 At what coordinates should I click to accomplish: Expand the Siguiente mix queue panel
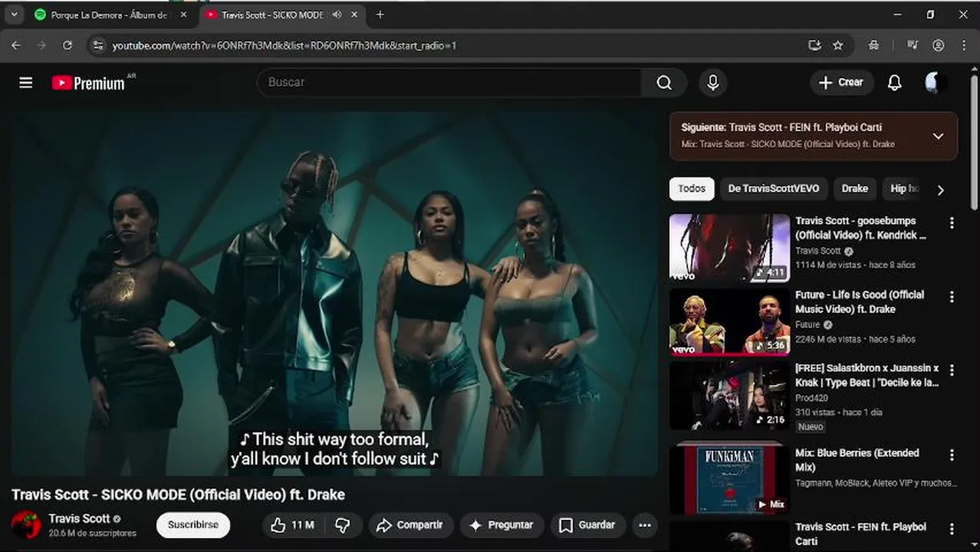pyautogui.click(x=938, y=136)
